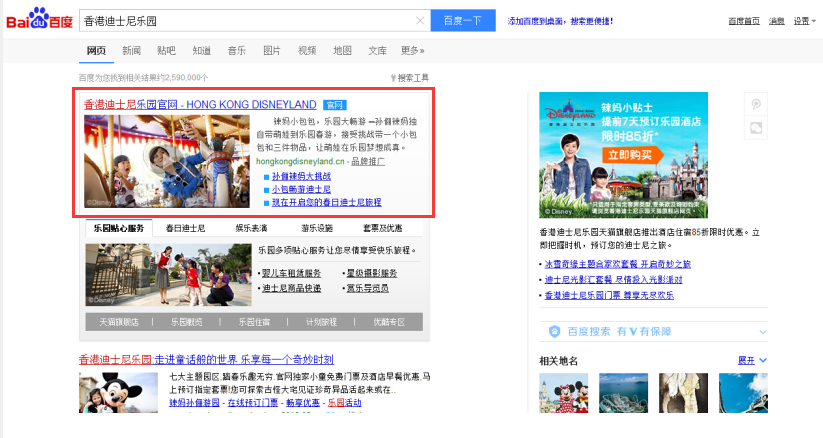This screenshot has height=438, width=823.
Task: Switch to the 贴吧 tab
Action: [166, 50]
